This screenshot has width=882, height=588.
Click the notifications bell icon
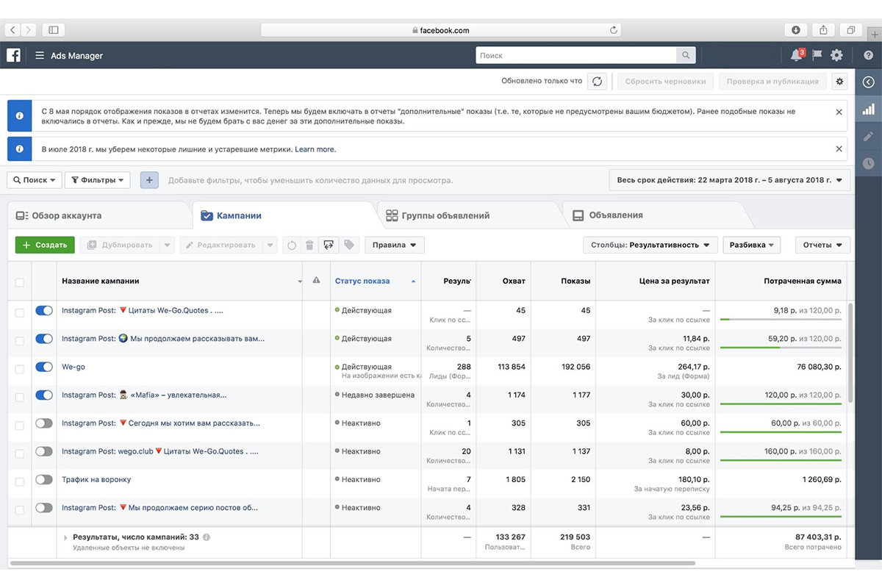click(x=795, y=55)
